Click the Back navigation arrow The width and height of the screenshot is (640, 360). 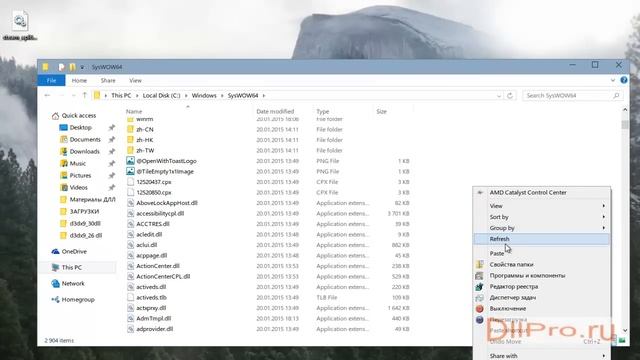click(x=47, y=95)
